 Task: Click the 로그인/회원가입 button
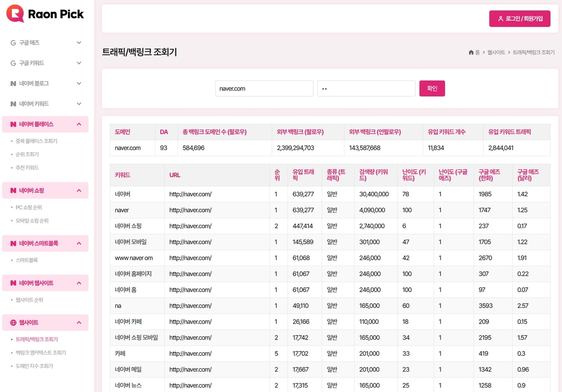520,19
